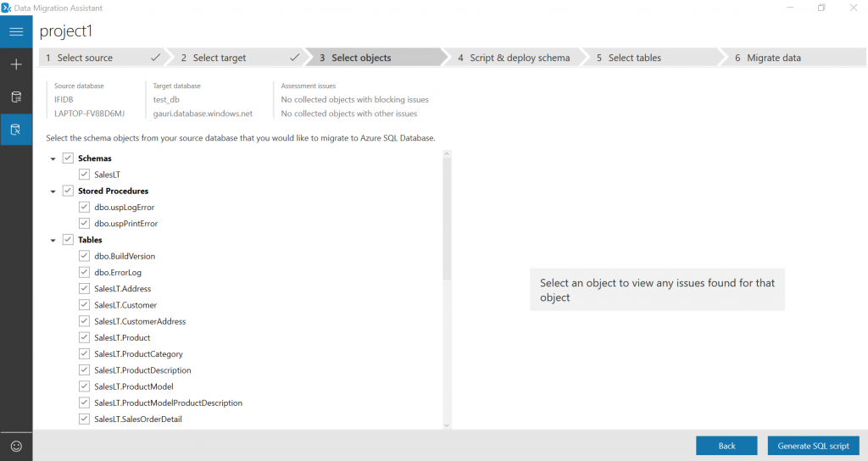Uncheck dbo.ErrorLog checkbox
This screenshot has width=868, height=461.
pyautogui.click(x=84, y=272)
